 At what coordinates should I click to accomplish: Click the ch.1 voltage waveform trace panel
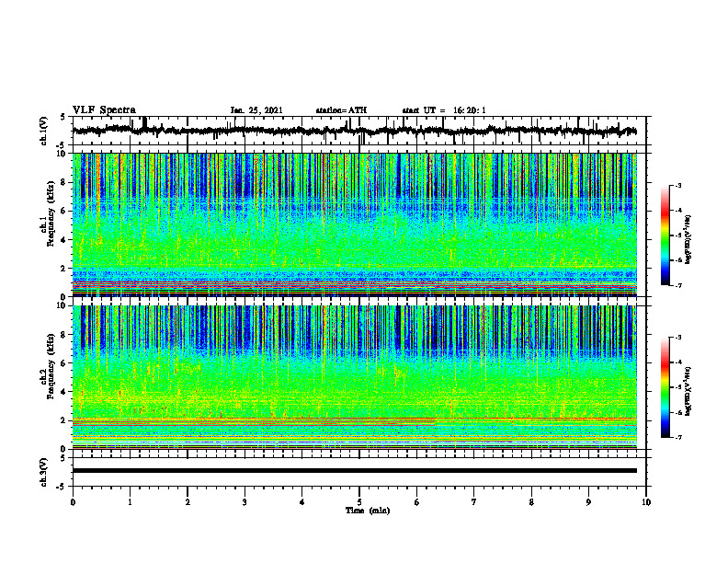click(x=359, y=131)
